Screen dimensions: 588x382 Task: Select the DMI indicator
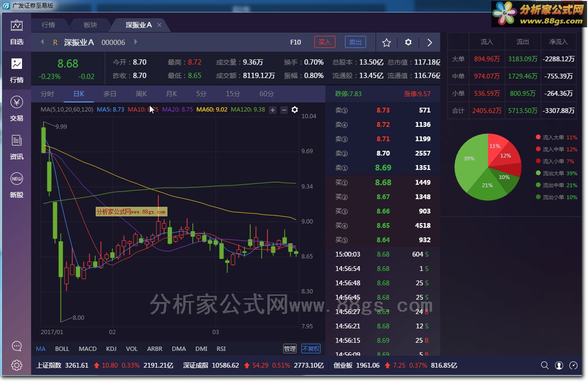pos(201,349)
